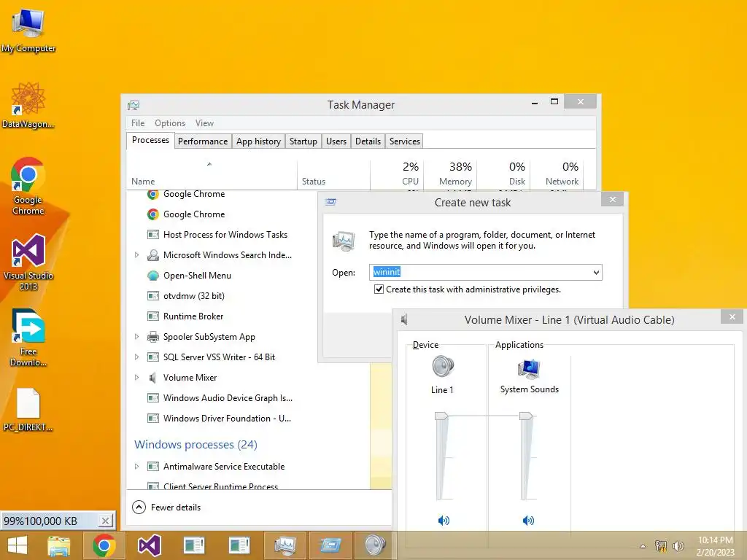Open the View menu in Task Manager
Viewport: 747px width, 560px height.
pyautogui.click(x=204, y=122)
